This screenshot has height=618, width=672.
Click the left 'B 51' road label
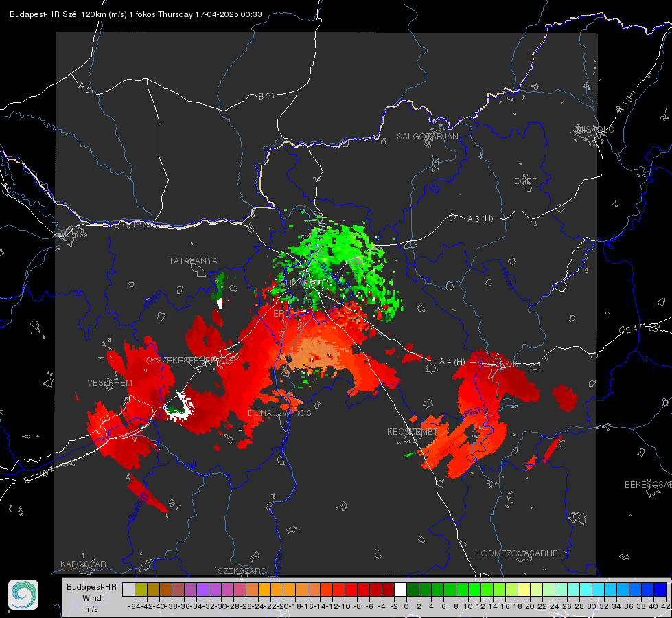tap(86, 88)
